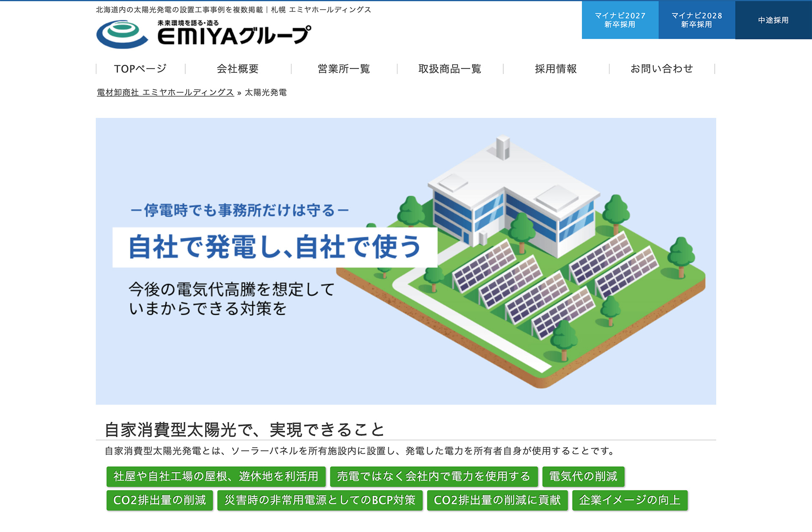This screenshot has width=812, height=532.
Task: Open the 取扱商品一覧 menu item
Action: coord(450,69)
